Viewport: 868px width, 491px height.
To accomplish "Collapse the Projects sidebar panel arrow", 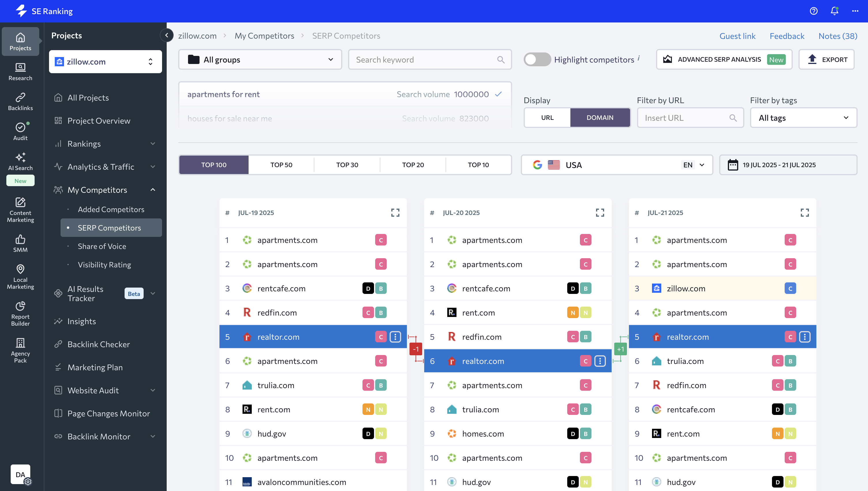I will click(x=167, y=35).
